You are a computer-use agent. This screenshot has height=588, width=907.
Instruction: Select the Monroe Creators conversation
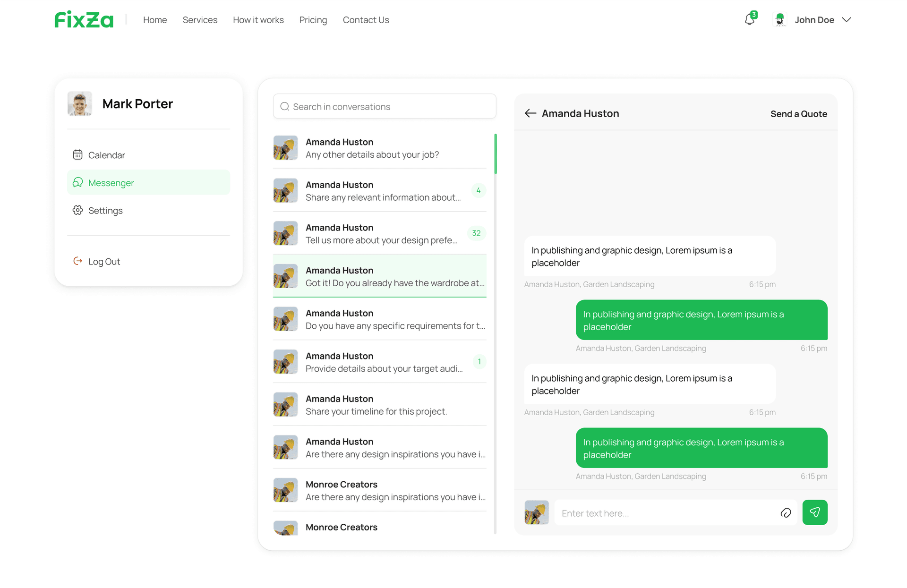coord(378,490)
